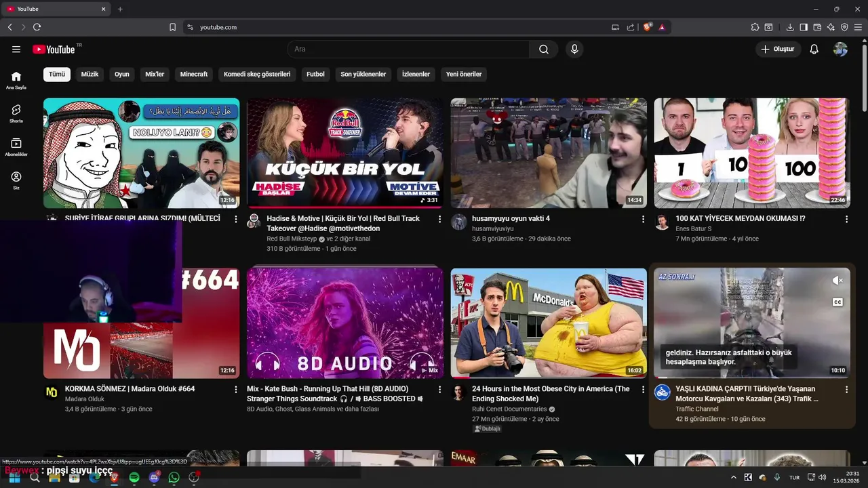Screen dimensions: 868x488
Task: Select Ana Sayfa home in sidebar
Action: click(16, 80)
